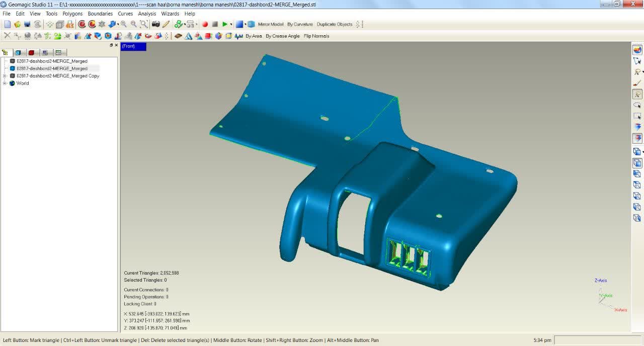The image size is (644, 346).
Task: Click the pencil icon in top toolbar
Action: [166, 24]
